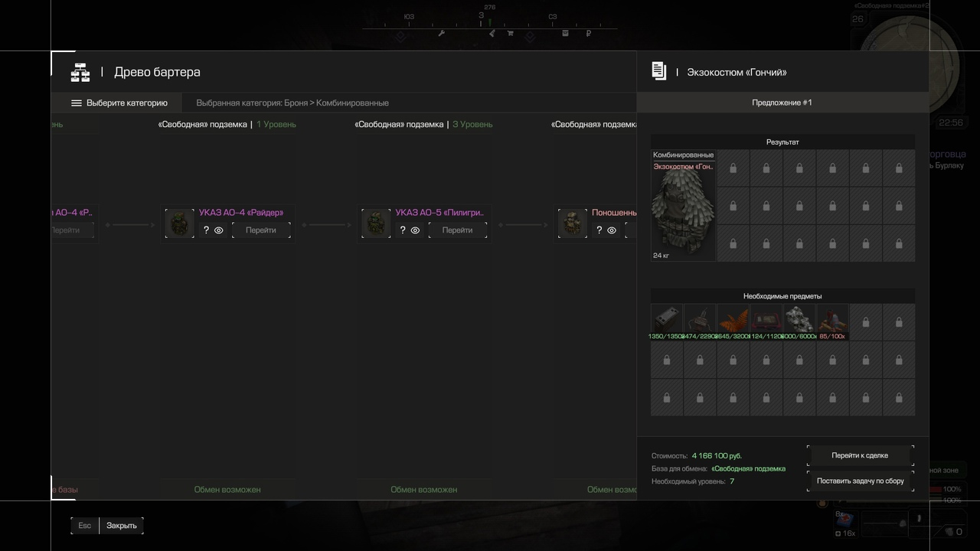The image size is (980, 551).
Task: Select the Броня > Комбинированные breadcrumb text
Action: pos(336,103)
